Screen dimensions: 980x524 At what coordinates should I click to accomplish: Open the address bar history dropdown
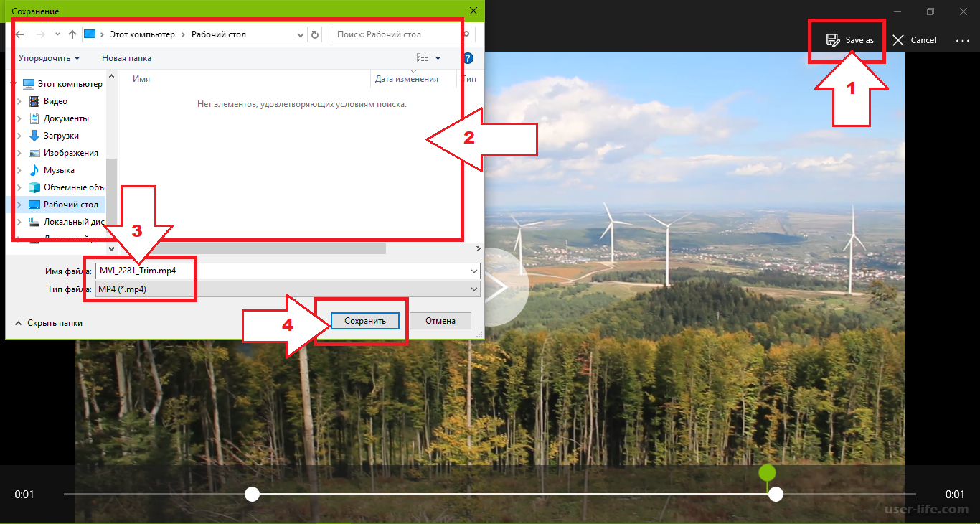pyautogui.click(x=301, y=34)
